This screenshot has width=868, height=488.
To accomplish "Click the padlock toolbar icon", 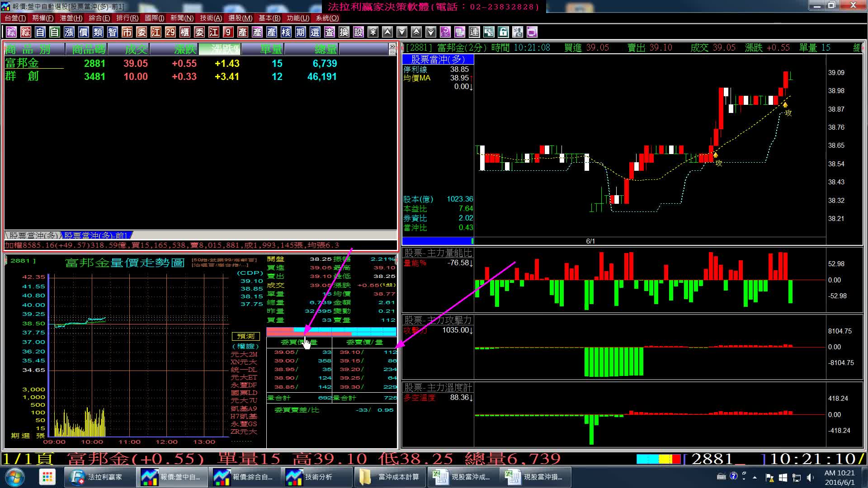I will click(503, 32).
